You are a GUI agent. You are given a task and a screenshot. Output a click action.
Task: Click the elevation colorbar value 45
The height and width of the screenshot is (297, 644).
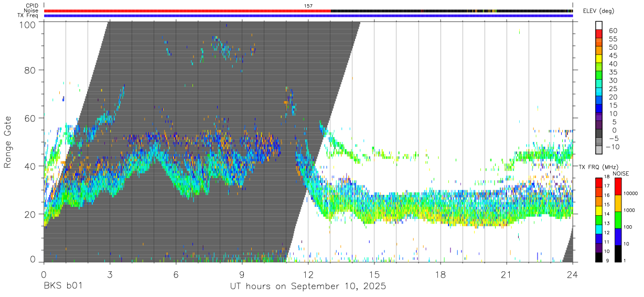(612, 56)
